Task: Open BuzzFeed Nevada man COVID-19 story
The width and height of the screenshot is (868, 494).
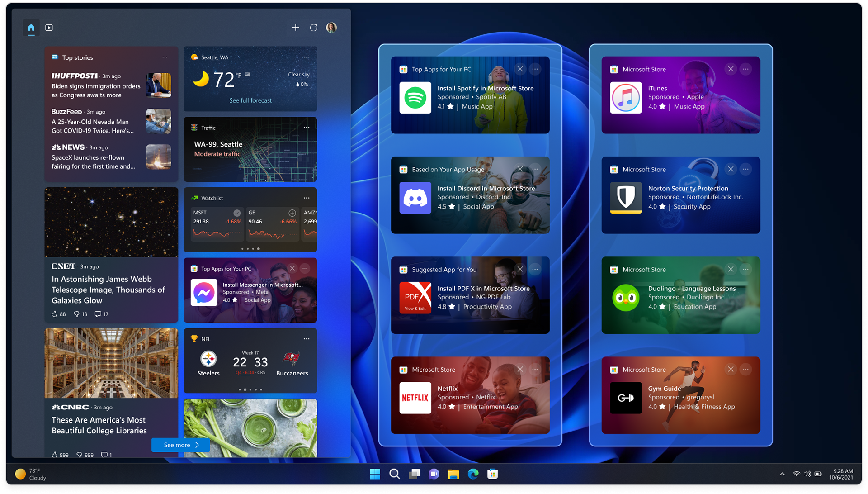Action: click(x=111, y=121)
